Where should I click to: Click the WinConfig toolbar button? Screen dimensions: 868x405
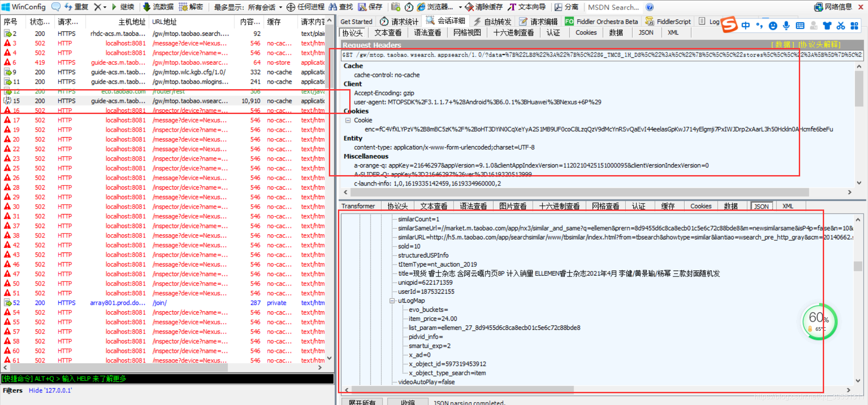click(x=24, y=7)
